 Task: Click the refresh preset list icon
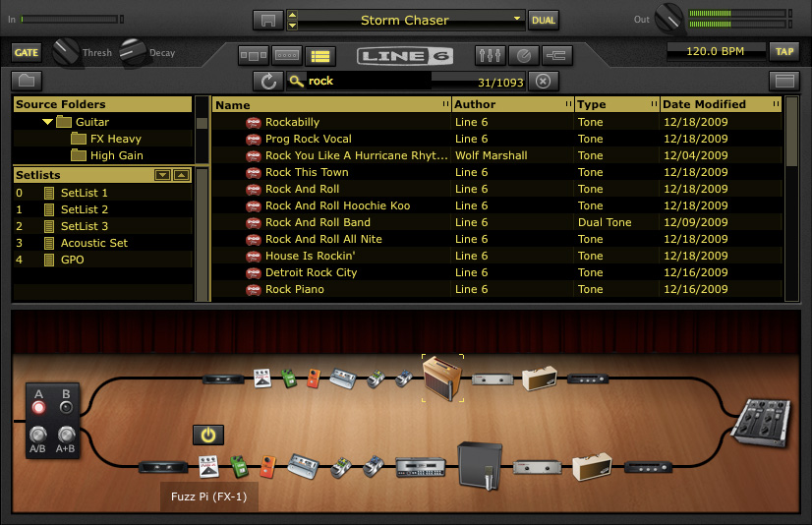266,82
